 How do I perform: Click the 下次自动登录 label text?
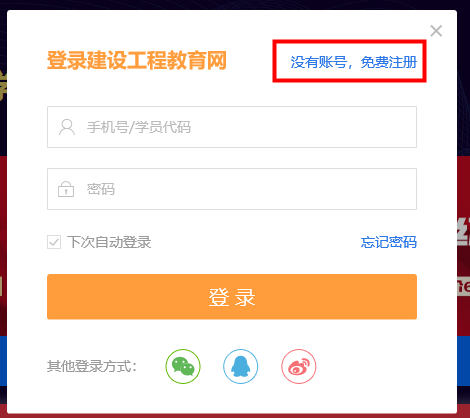(x=109, y=242)
